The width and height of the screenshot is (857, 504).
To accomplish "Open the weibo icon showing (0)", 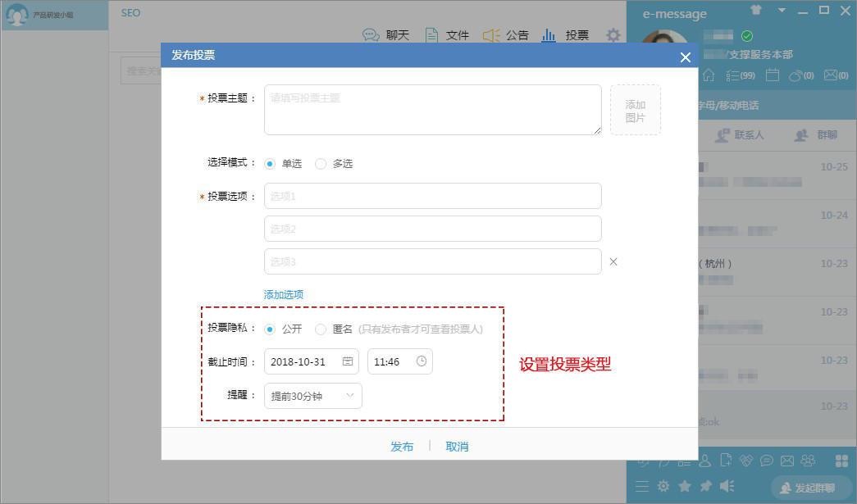I will (801, 75).
